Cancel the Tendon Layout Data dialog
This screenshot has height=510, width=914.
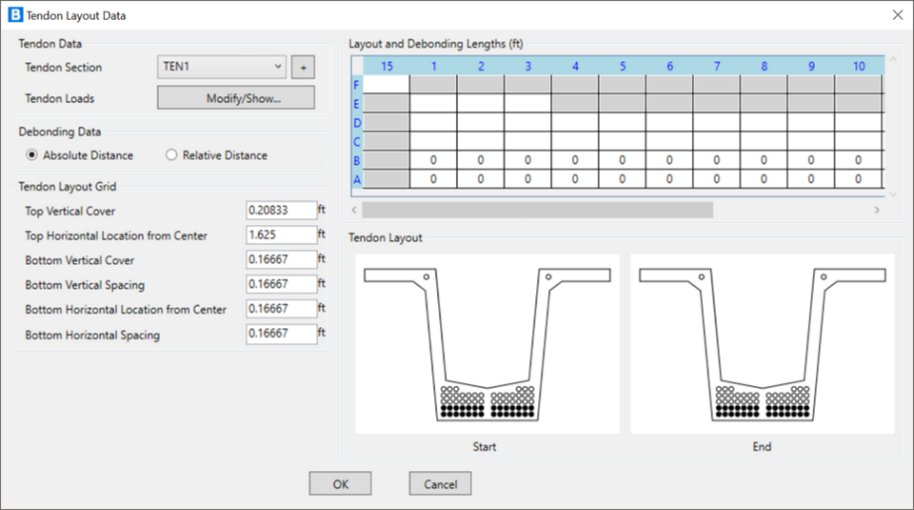(439, 483)
